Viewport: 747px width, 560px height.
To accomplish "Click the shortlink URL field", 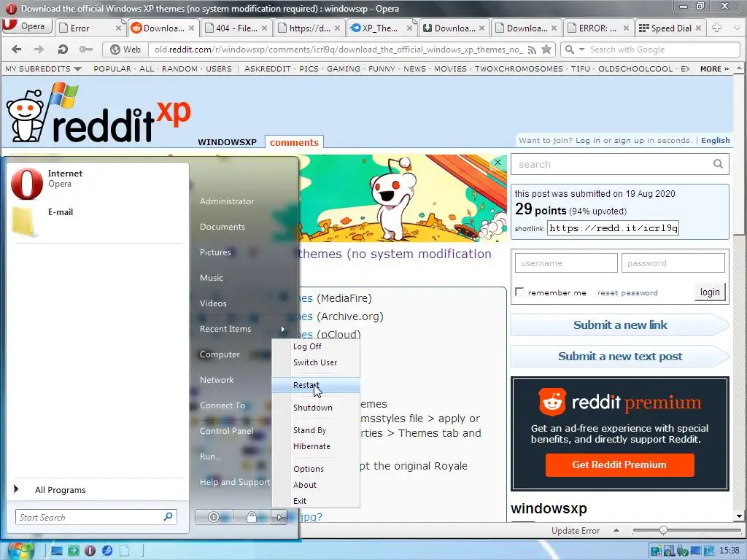I will [613, 228].
